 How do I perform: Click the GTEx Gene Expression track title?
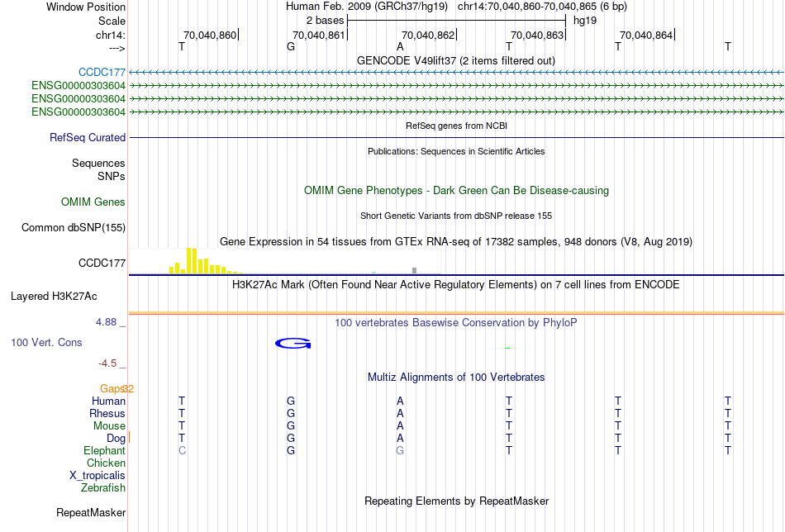click(456, 242)
